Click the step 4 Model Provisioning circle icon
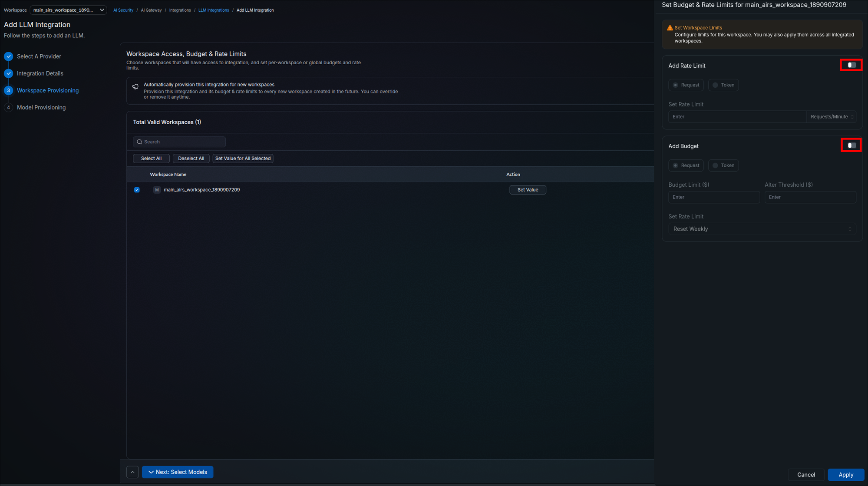This screenshot has height=486, width=868. [9, 107]
